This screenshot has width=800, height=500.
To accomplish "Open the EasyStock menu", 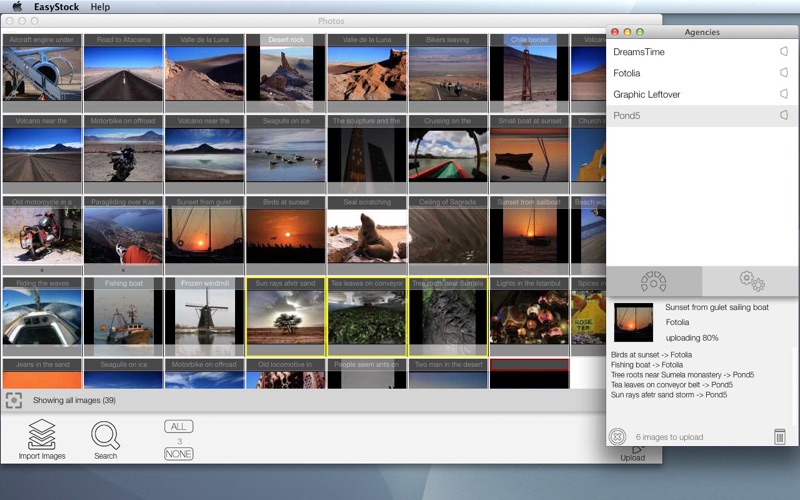I will click(x=56, y=7).
